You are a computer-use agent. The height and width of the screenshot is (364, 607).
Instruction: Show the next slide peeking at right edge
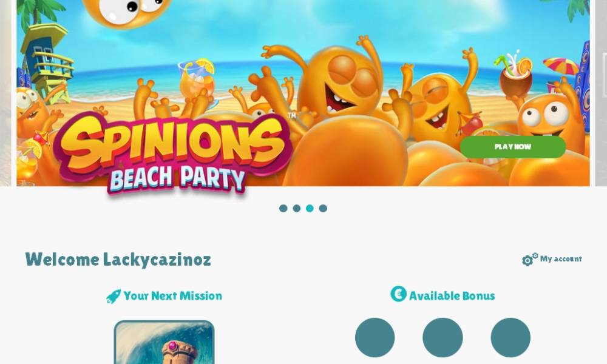[601, 93]
